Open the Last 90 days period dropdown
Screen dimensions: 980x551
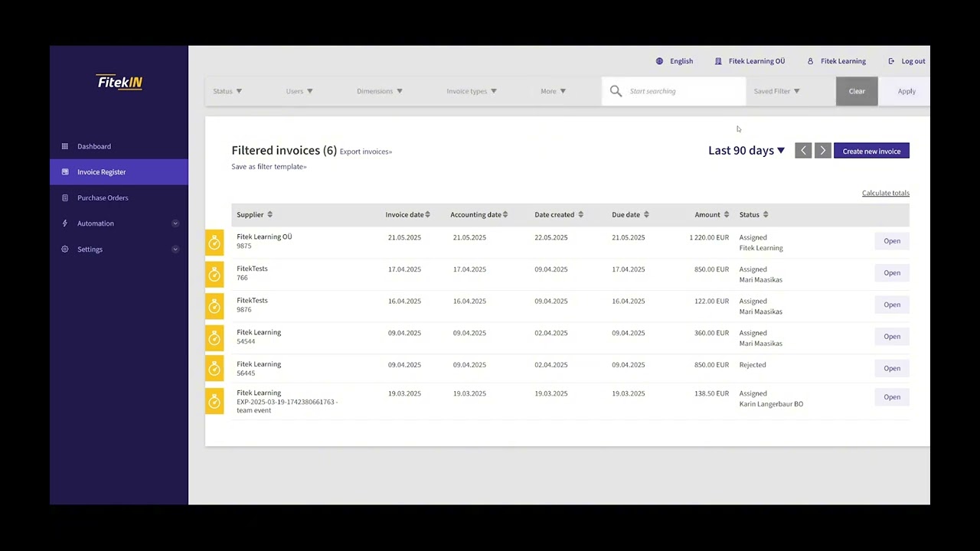[746, 151]
